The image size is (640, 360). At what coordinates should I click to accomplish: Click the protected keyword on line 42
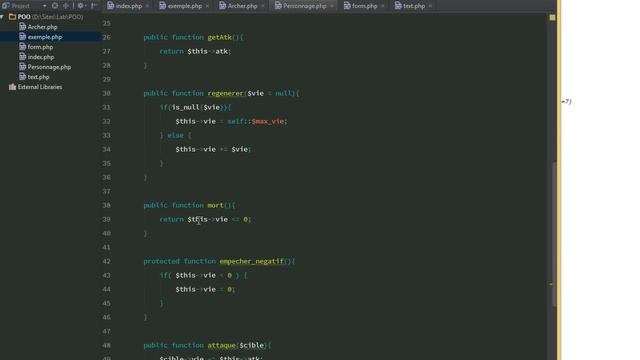point(161,261)
